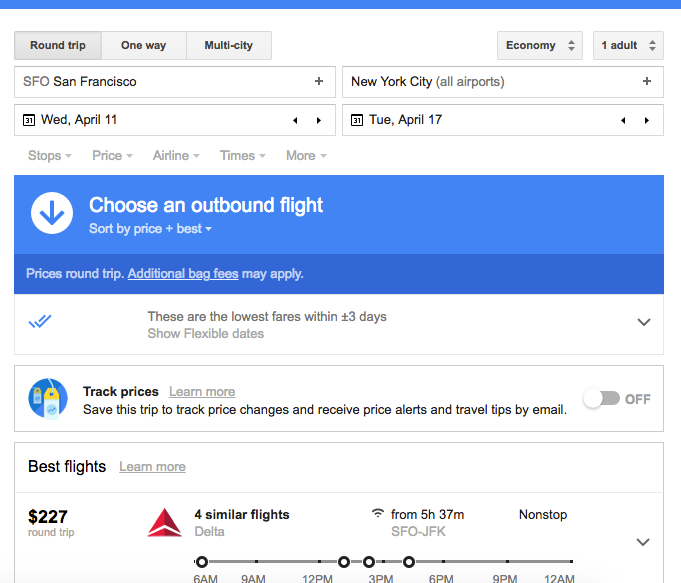Screen dimensions: 681x583
Task: Select the Multi-city trip option
Action: 229,45
